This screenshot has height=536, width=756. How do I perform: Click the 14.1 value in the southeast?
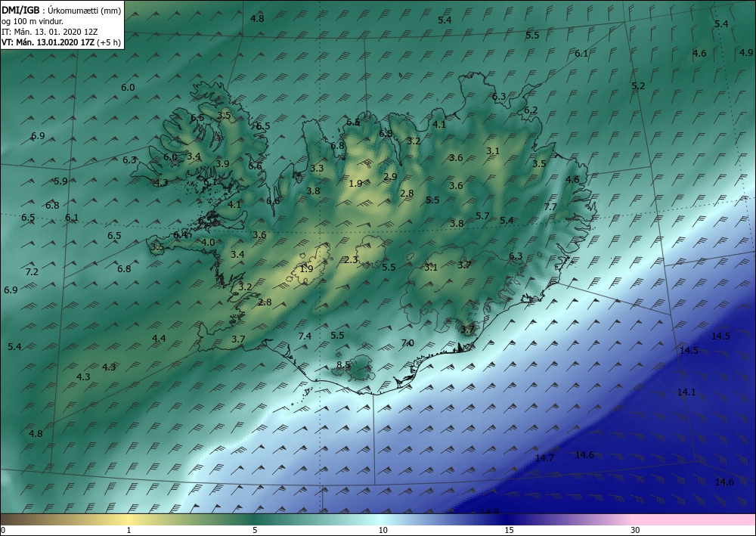(686, 392)
